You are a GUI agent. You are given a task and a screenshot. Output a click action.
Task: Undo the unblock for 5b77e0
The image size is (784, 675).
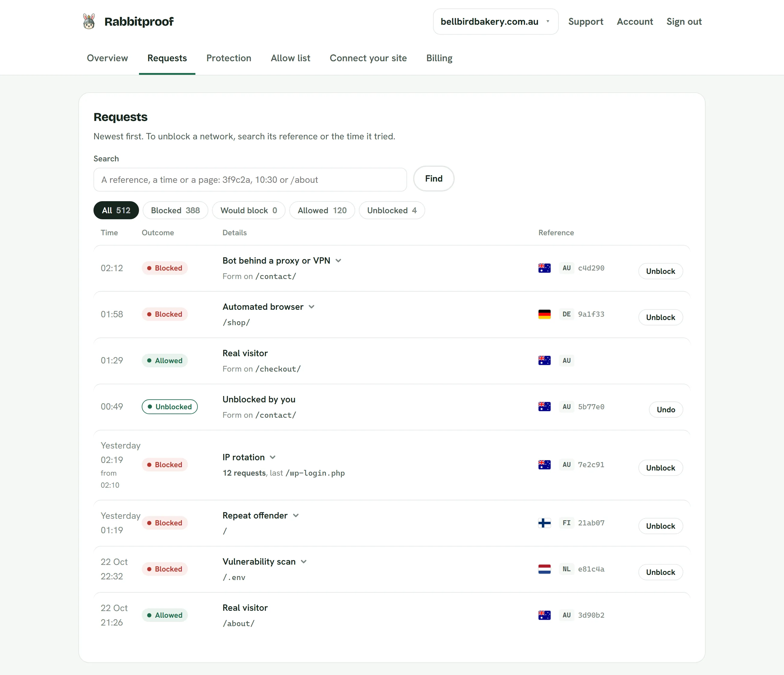pos(665,410)
